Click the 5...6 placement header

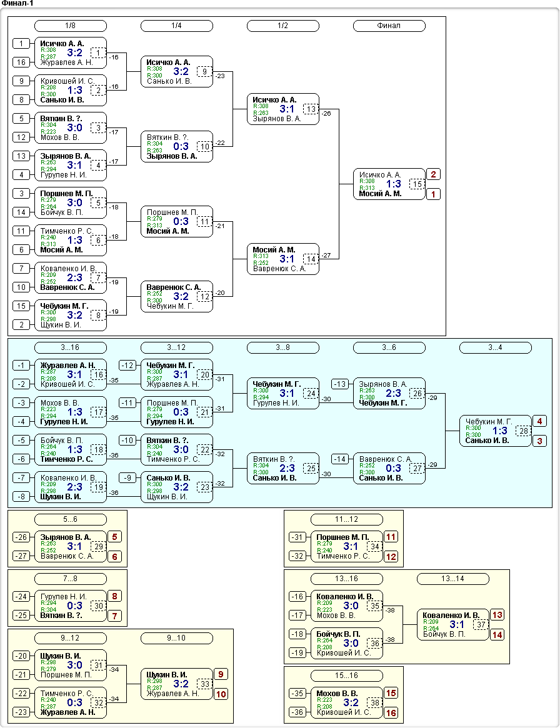tap(71, 519)
